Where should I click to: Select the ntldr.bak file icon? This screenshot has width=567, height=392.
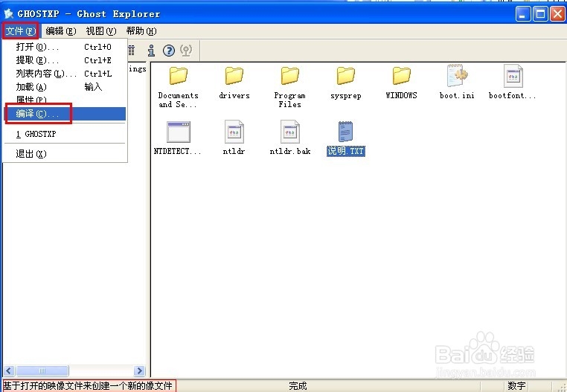pyautogui.click(x=289, y=132)
